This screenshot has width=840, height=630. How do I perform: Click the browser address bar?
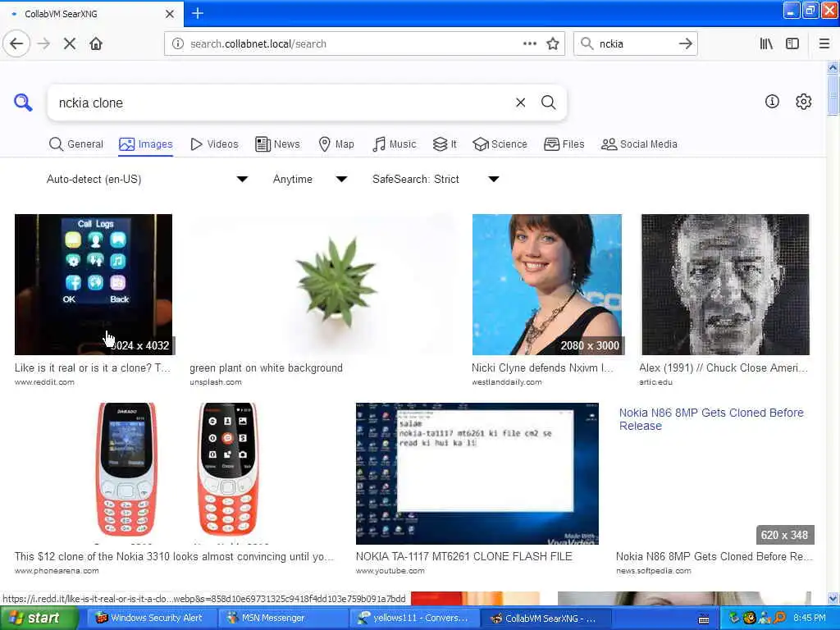[354, 44]
